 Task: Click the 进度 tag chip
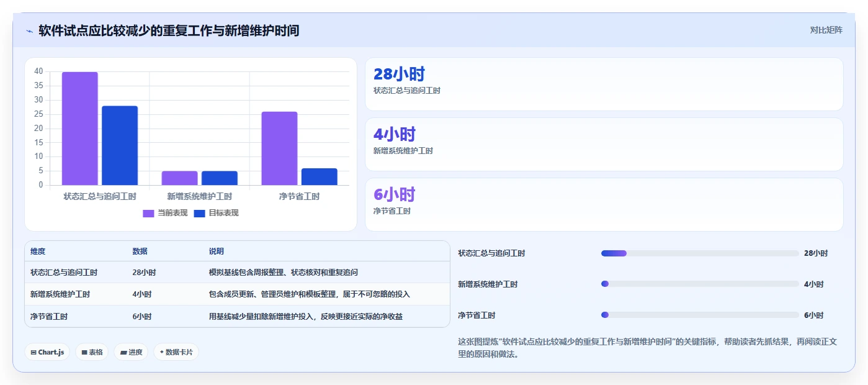pos(131,352)
